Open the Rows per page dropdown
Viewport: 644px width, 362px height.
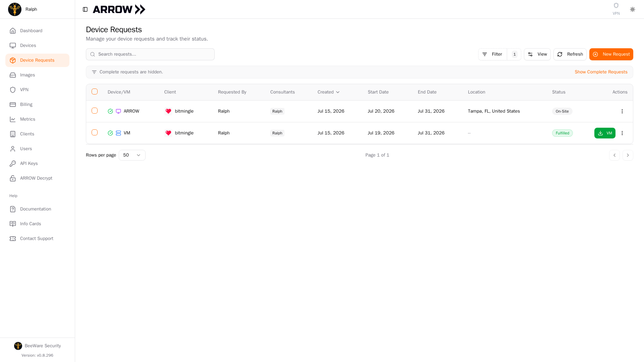click(x=132, y=155)
